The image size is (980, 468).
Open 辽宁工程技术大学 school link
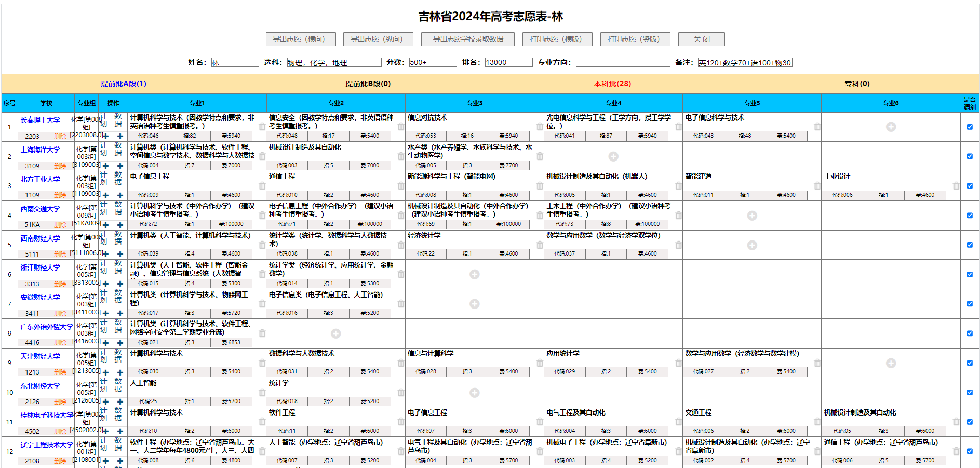click(47, 445)
